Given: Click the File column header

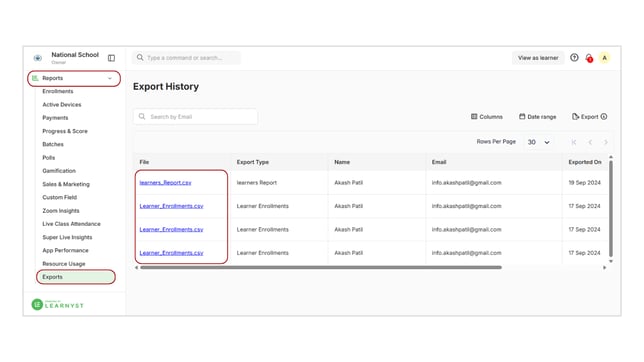Looking at the screenshot, I should click(x=144, y=162).
